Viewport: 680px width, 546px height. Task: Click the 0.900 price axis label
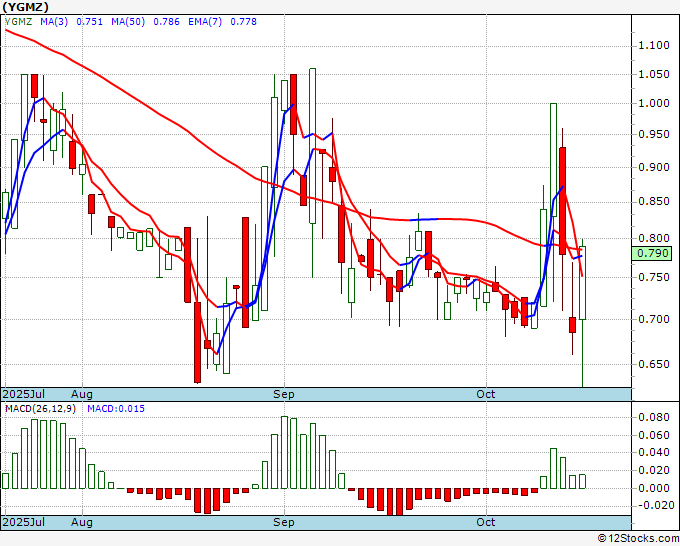point(654,167)
